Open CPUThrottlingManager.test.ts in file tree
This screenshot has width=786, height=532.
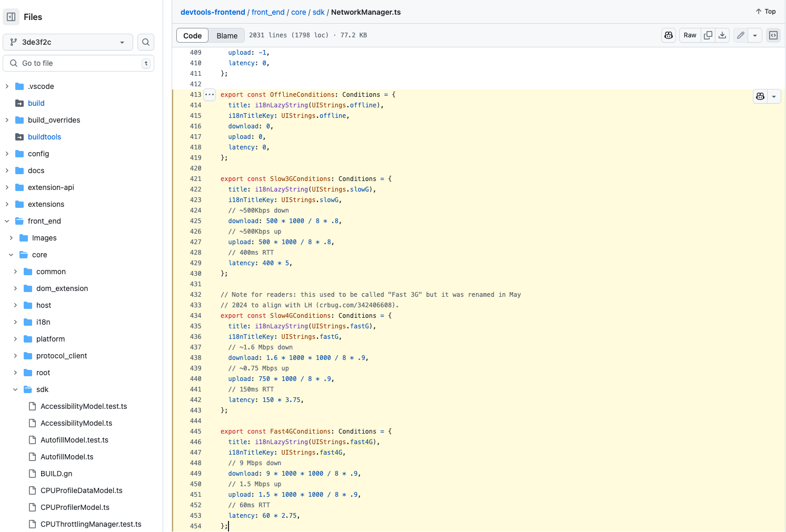tap(91, 524)
